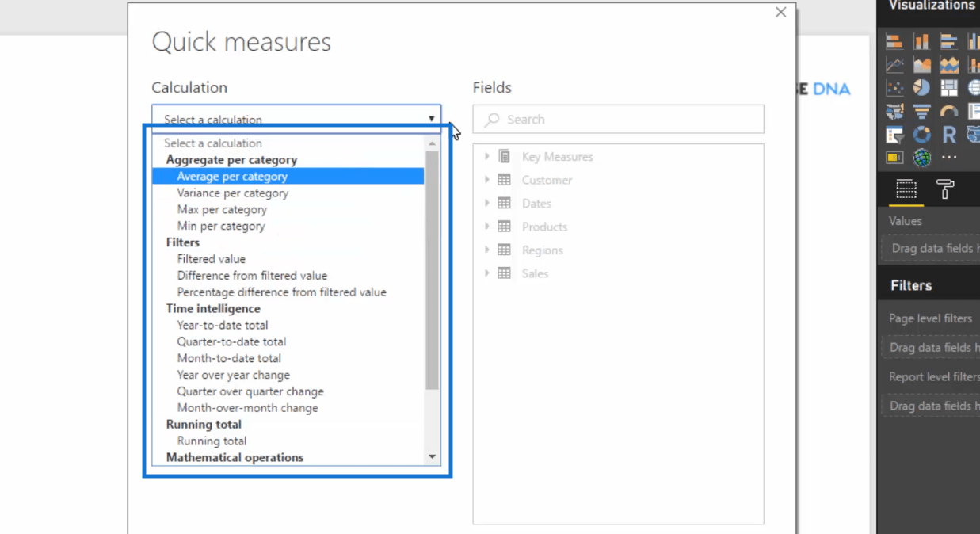Pick the Running total option
The image size is (980, 534).
pos(212,441)
